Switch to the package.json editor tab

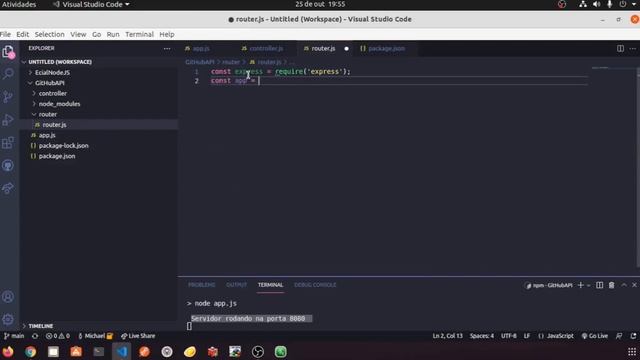point(387,49)
